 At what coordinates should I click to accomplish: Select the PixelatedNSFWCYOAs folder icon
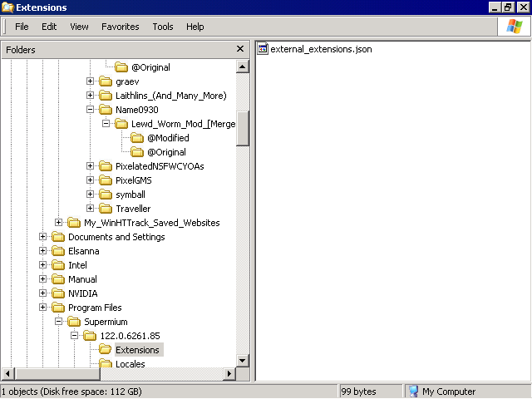coord(106,166)
